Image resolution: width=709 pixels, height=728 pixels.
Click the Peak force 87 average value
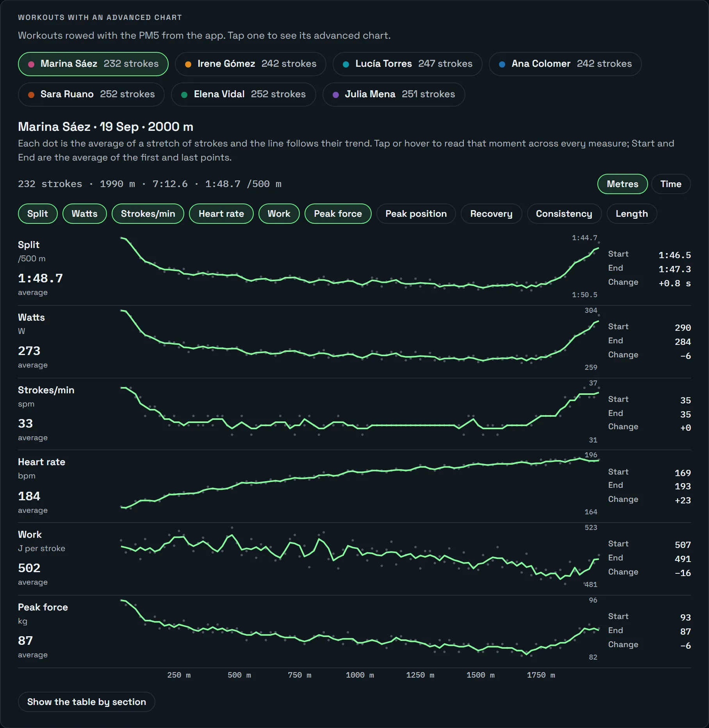click(x=25, y=641)
